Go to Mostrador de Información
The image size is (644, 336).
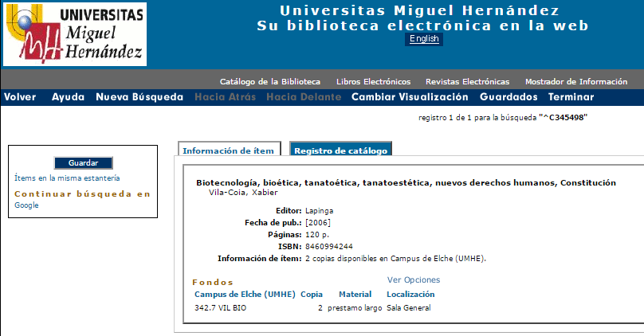pos(576,82)
